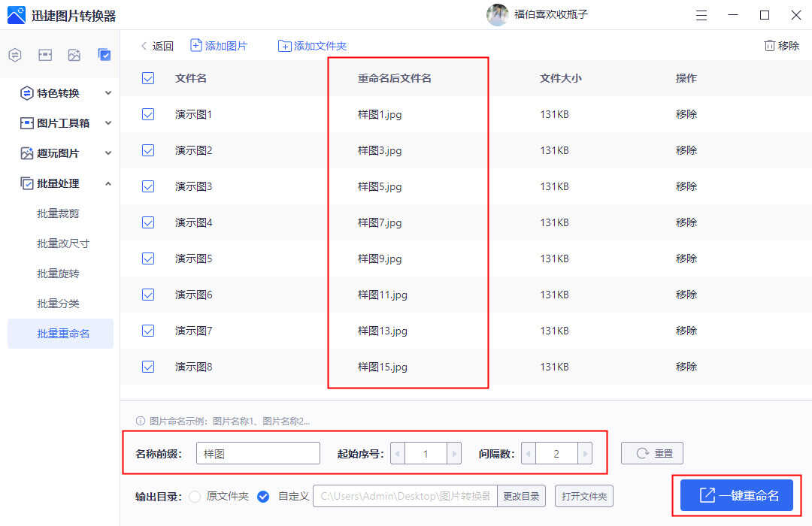This screenshot has width=812, height=526.
Task: Uncheck the 演示图6 row checkbox
Action: click(148, 295)
